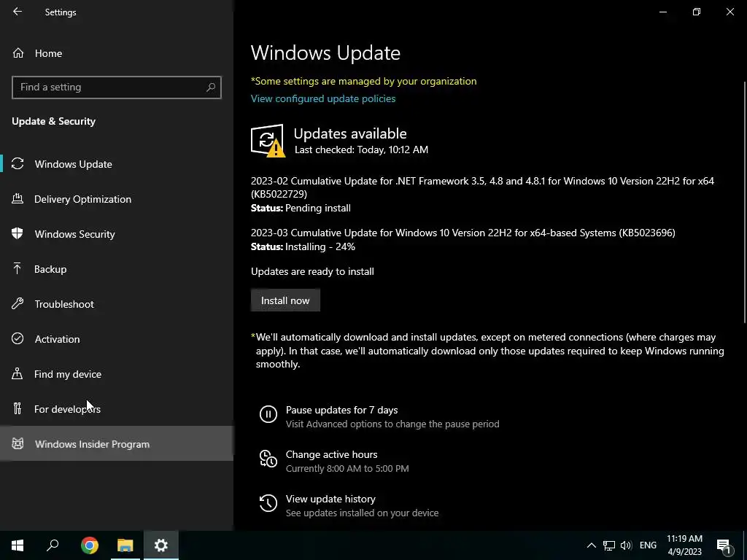Click the tools icon beside For developers

18,408
